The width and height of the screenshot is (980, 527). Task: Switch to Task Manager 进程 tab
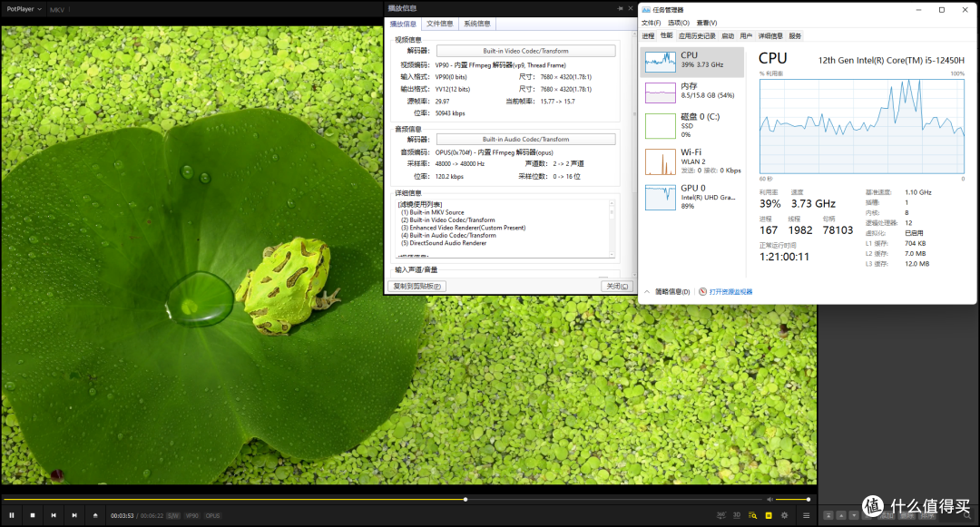[x=648, y=36]
